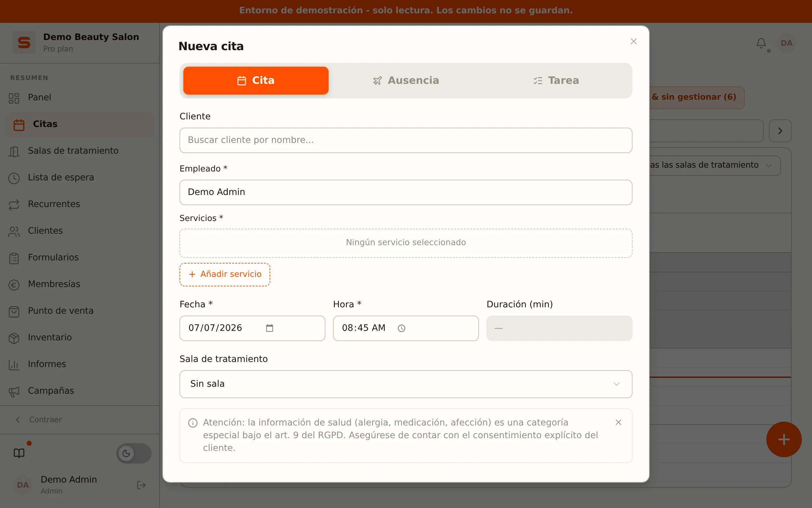Click the Demo Beauty Salon logo
This screenshot has width=812, height=508.
[24, 43]
